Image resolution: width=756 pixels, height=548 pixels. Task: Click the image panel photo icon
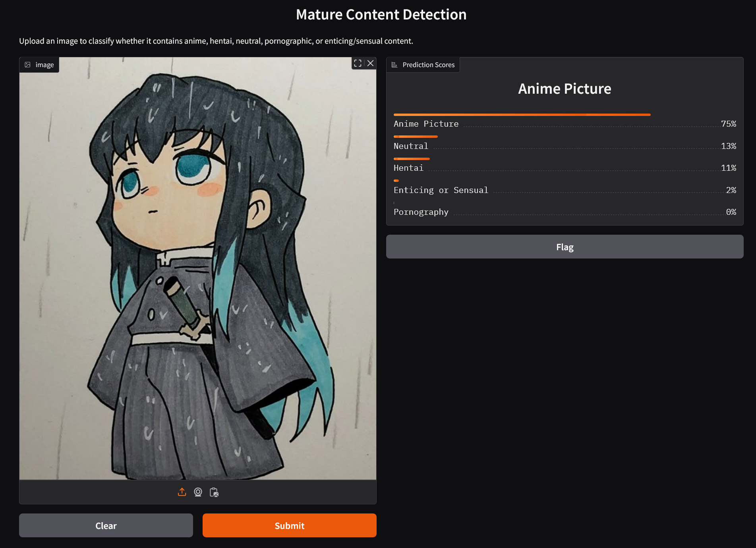(x=28, y=64)
